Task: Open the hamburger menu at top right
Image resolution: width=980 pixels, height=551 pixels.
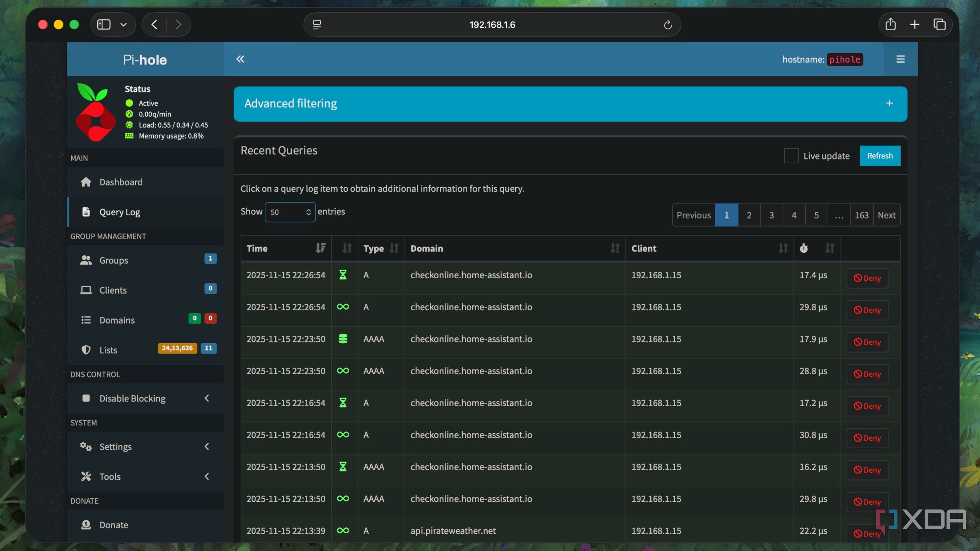Action: pos(900,59)
